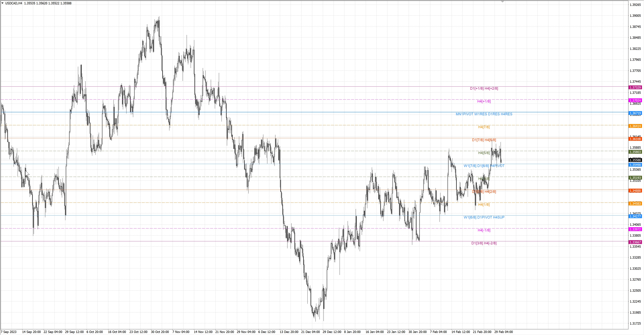Click the 29 Feb 04:00 time axis label
The height and width of the screenshot is (335, 644).
503,332
